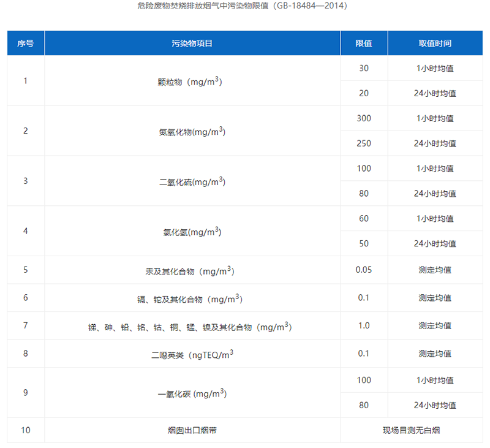Click the 氮氧化物 pollutant cell
Screen dimensions: 490x448
[x=192, y=131]
